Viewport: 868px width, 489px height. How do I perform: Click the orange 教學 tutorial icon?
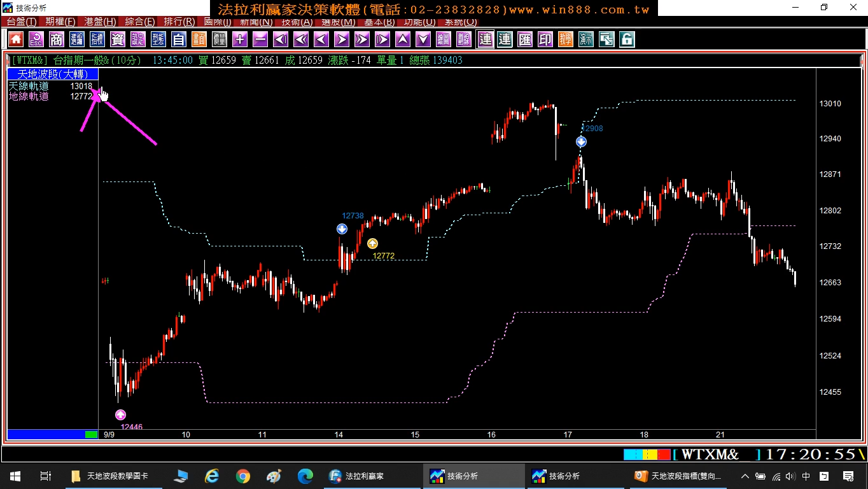(566, 39)
